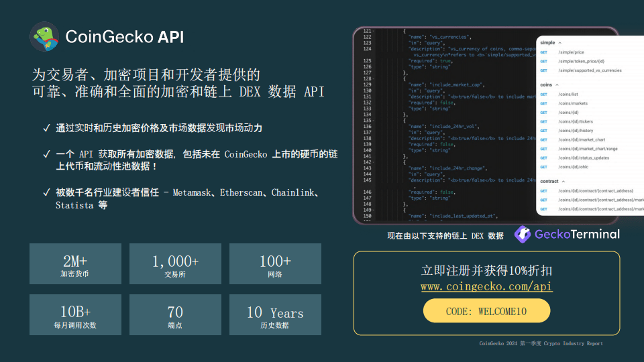The image size is (644, 362).
Task: Click the "include_last_updated_at" code line
Action: click(453, 216)
